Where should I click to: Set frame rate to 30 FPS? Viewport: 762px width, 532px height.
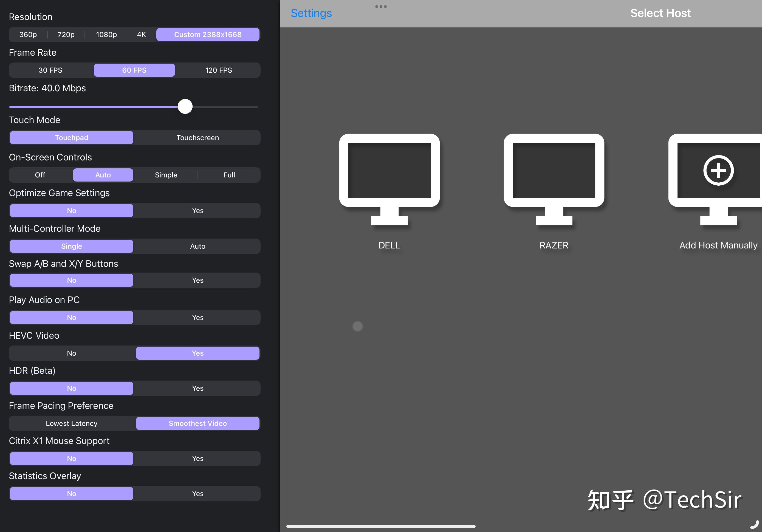click(50, 70)
